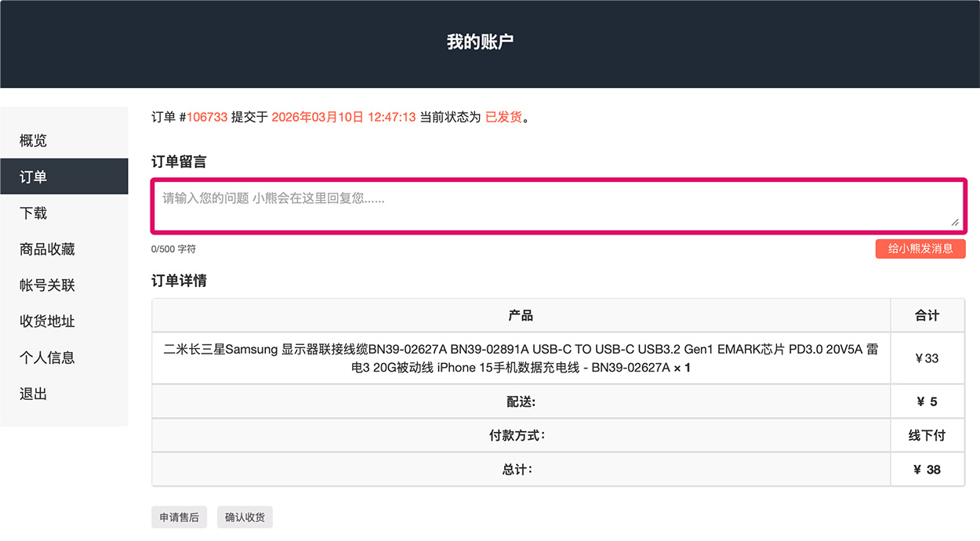Click the 申请售后 button

179,517
